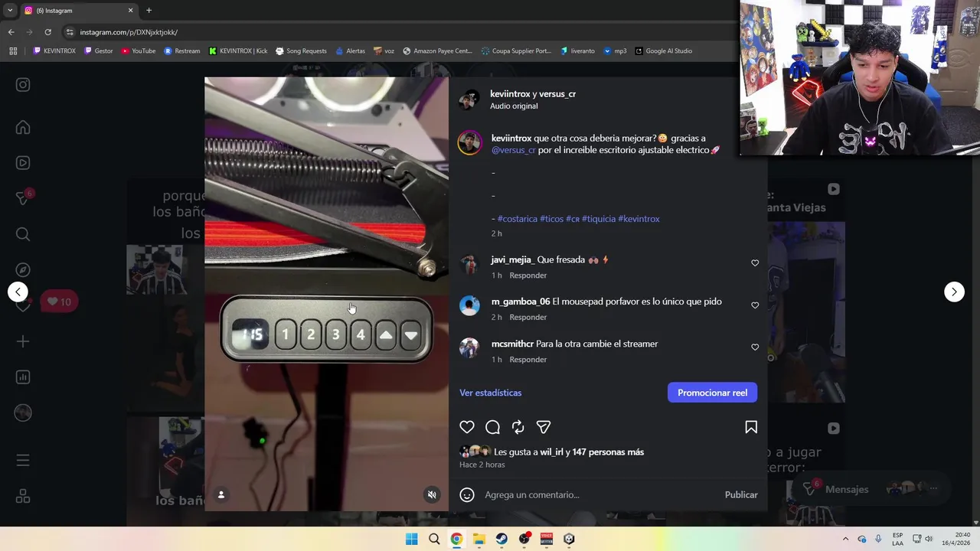Open emoji picker in comment box

467,495
